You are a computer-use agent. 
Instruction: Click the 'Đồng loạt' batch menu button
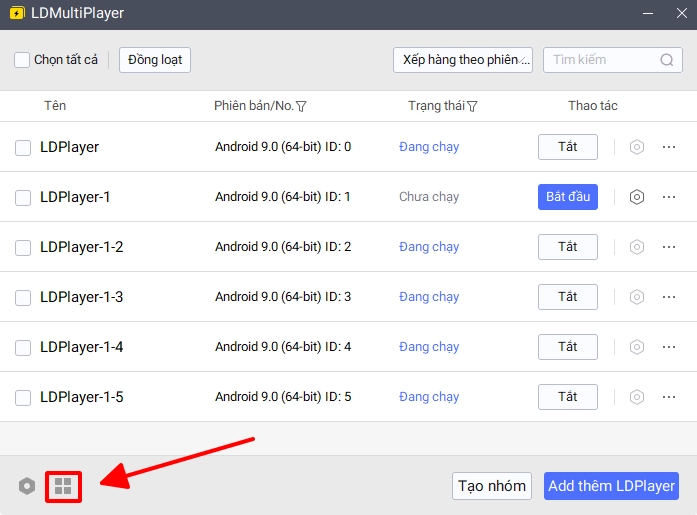click(x=154, y=60)
